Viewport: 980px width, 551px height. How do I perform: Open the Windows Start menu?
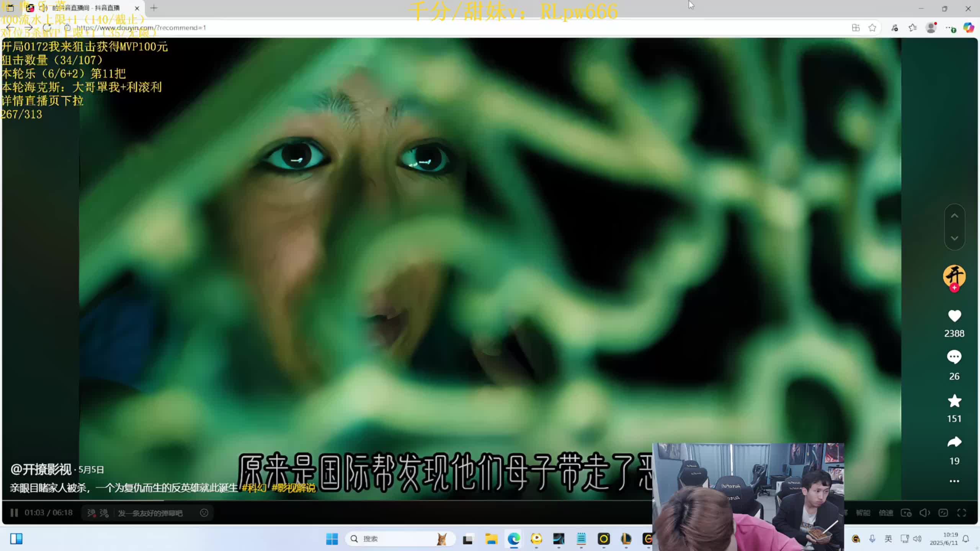coord(332,539)
